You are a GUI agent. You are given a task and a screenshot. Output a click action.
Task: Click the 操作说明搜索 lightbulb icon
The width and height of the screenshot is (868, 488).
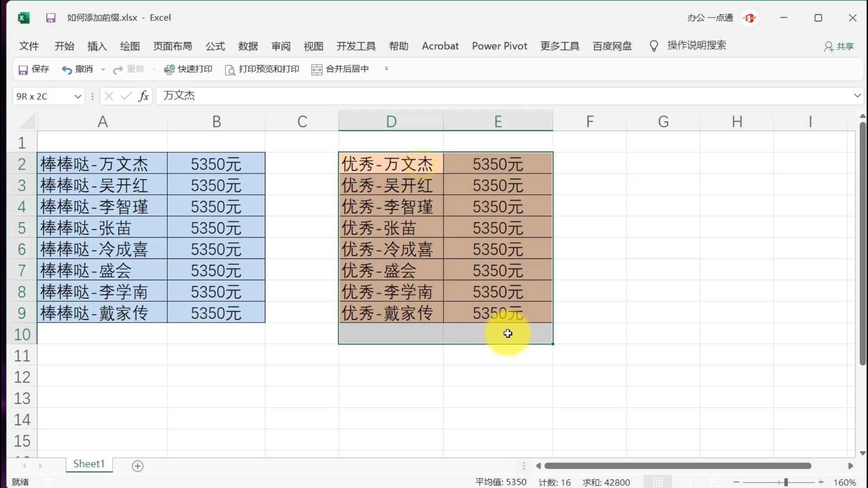654,46
